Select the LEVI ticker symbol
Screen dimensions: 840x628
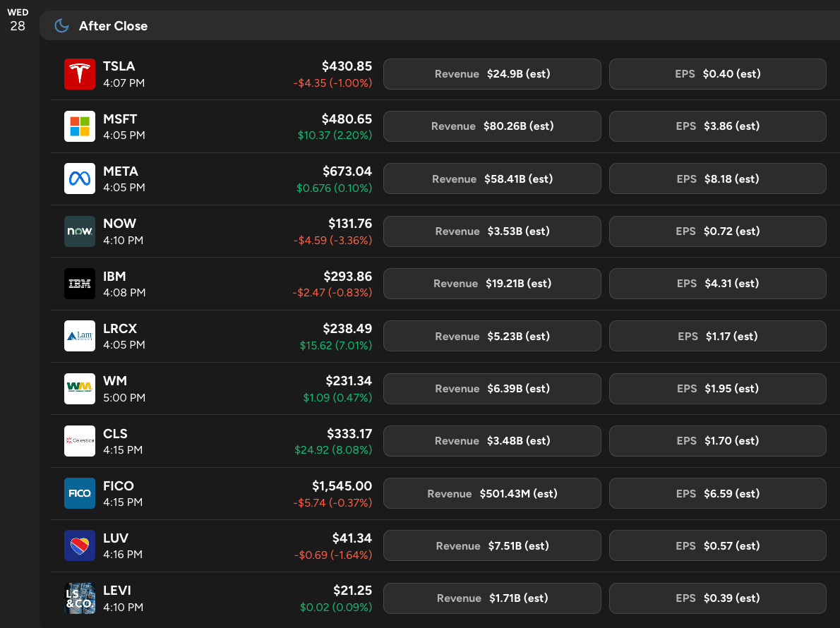point(117,591)
